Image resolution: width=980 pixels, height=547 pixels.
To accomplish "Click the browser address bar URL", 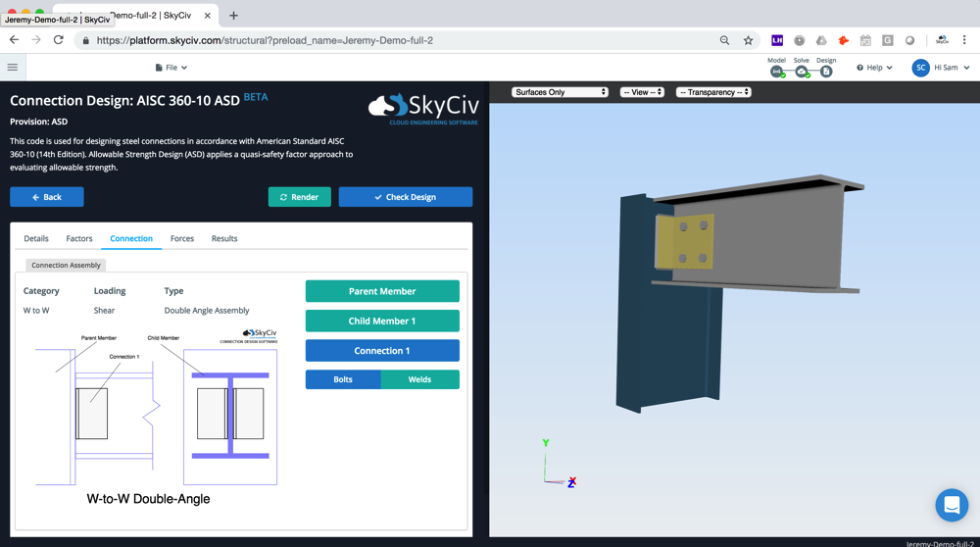I will 265,40.
